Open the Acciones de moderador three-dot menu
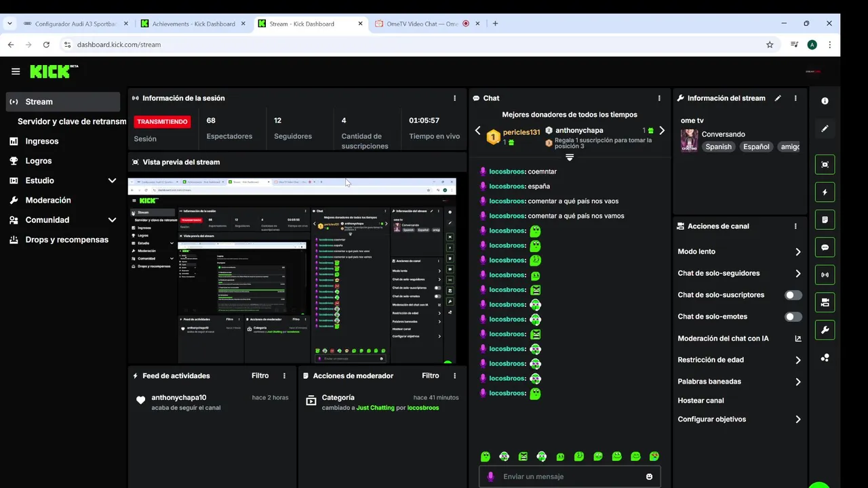 click(x=455, y=375)
